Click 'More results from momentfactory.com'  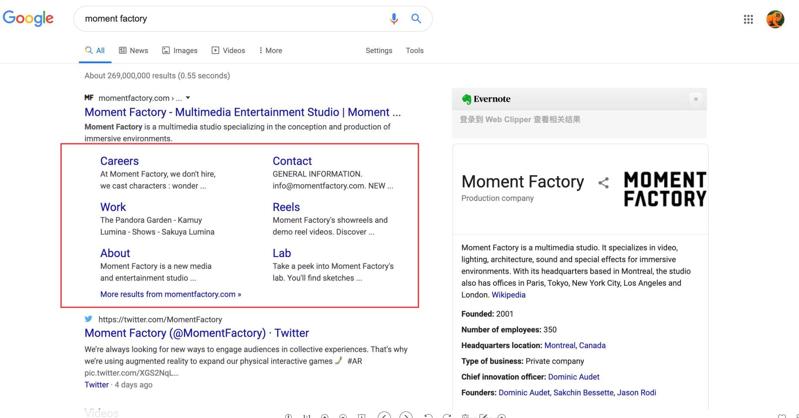(171, 294)
